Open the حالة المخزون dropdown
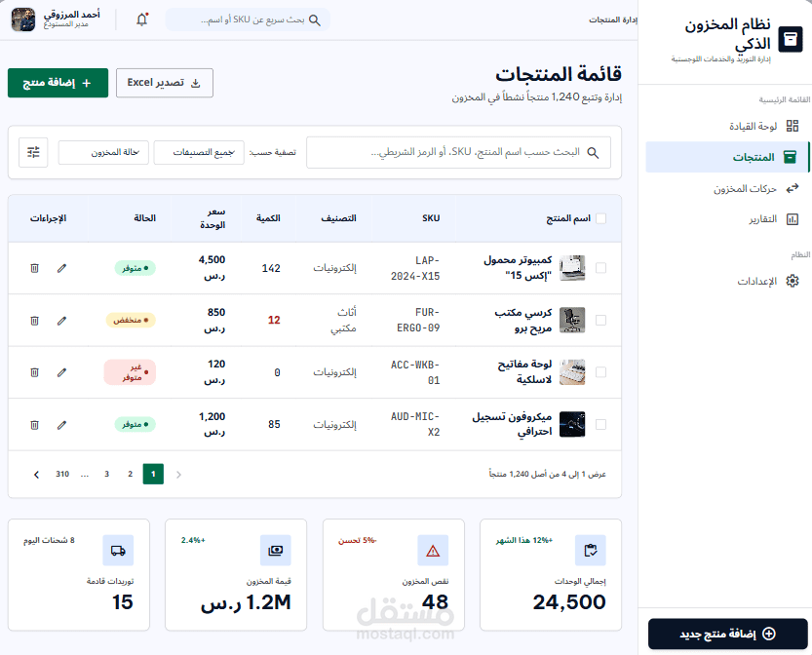 [x=103, y=153]
